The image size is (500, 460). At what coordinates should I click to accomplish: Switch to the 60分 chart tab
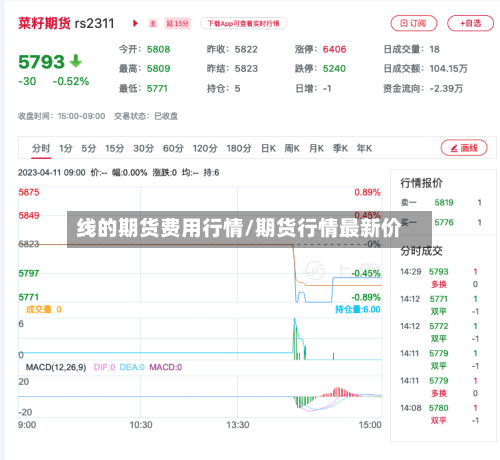tap(173, 148)
